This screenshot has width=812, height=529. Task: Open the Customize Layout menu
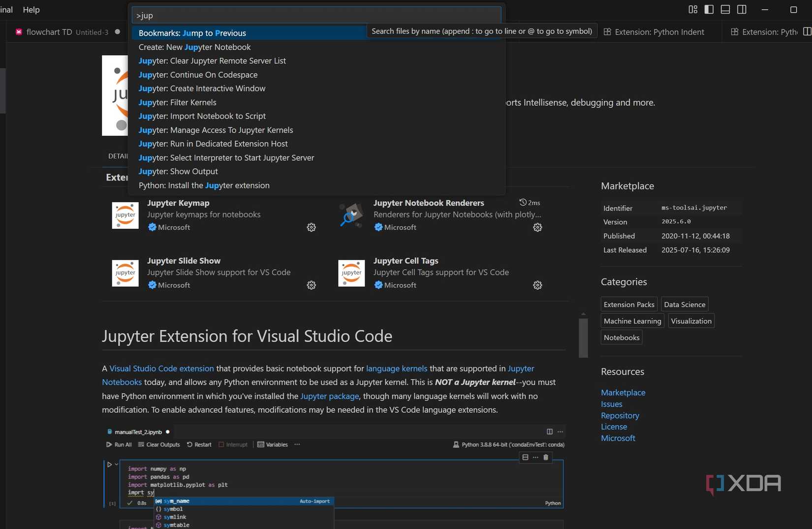[693, 9]
